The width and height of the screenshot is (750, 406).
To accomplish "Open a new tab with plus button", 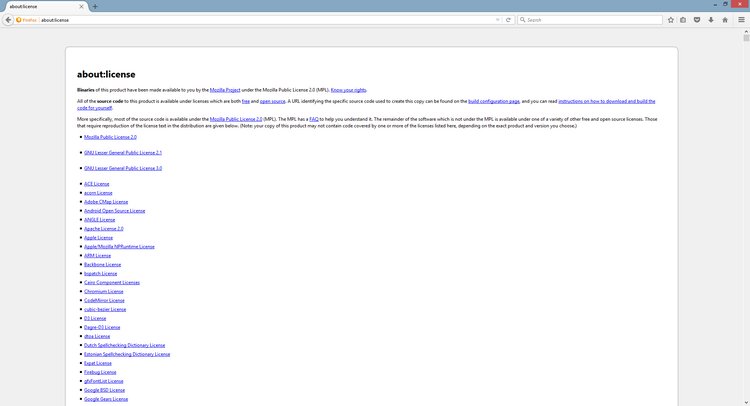I will 95,6.
